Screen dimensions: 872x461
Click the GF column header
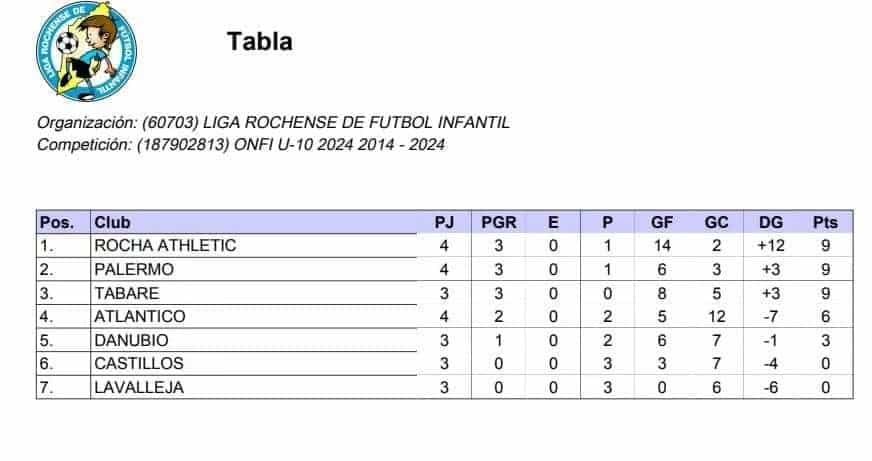(662, 222)
